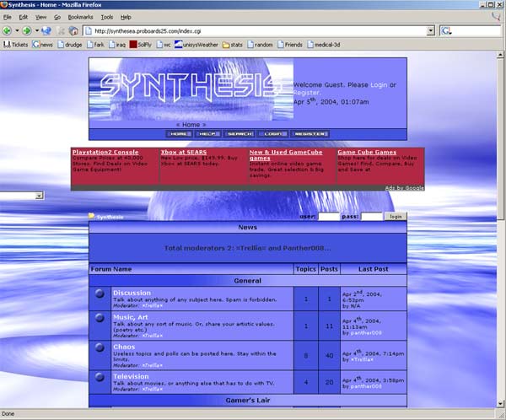Viewport: 506px width, 420px height.
Task: Click the Playstation2 Console ad link
Action: pyautogui.click(x=105, y=152)
